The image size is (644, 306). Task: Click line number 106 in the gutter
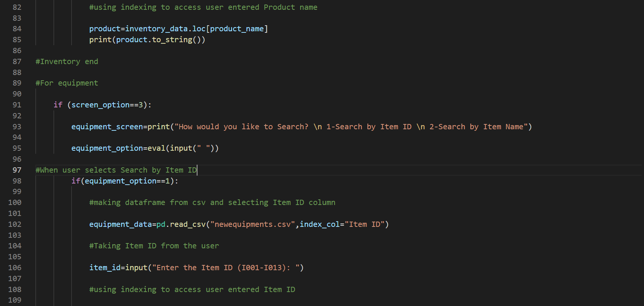click(15, 268)
